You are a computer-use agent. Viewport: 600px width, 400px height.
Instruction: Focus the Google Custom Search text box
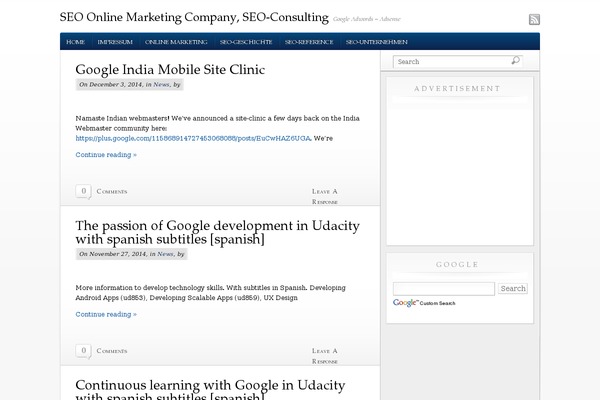(444, 289)
